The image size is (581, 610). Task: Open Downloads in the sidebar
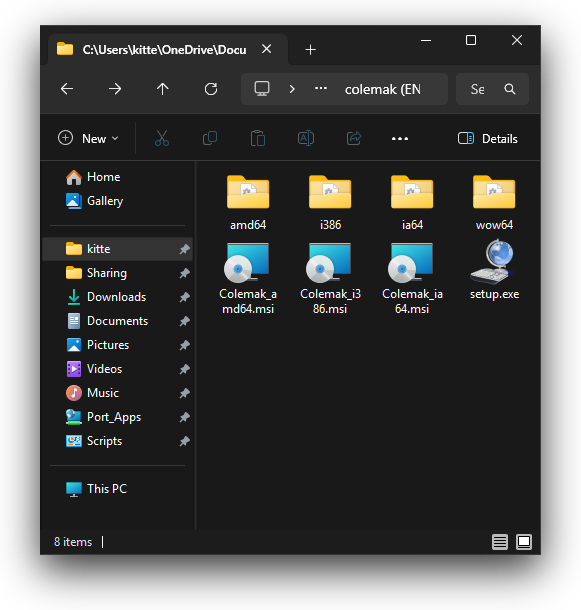pos(118,297)
